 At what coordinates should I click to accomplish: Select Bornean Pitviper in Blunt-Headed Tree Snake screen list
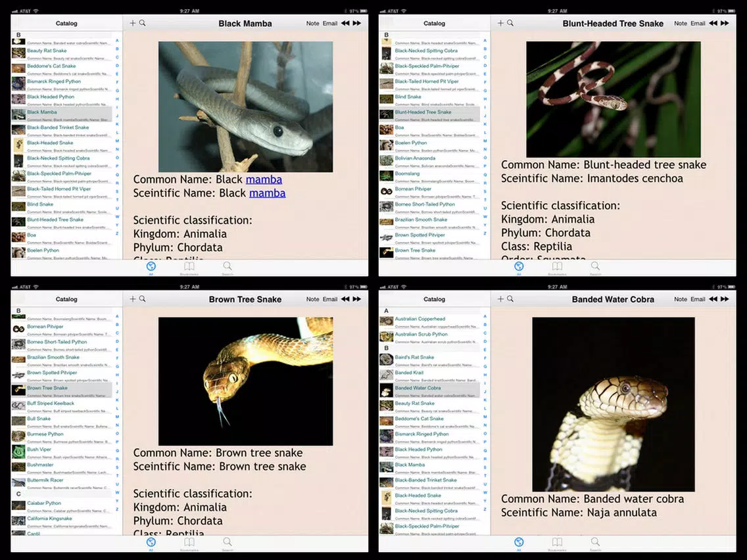pyautogui.click(x=429, y=192)
